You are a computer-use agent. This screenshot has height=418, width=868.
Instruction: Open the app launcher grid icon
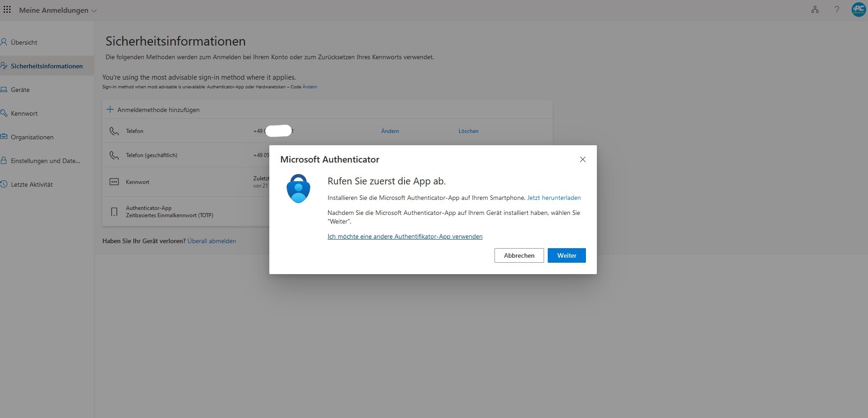(7, 10)
